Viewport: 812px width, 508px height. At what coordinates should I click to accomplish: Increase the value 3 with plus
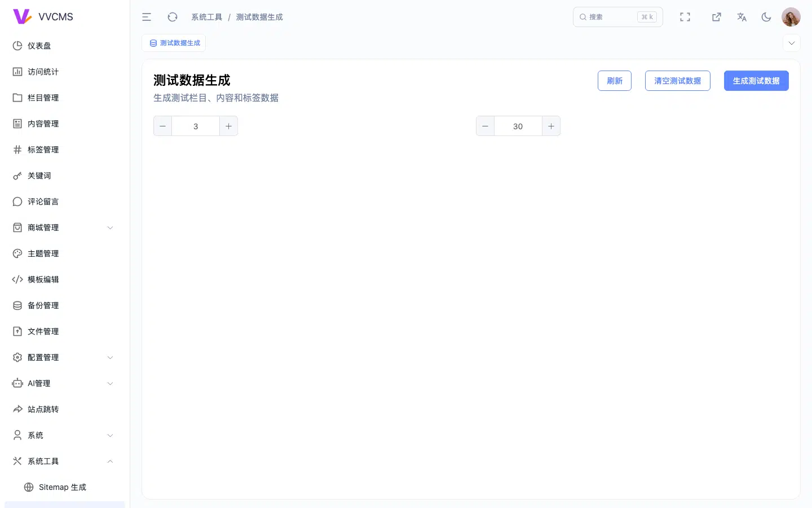228,126
